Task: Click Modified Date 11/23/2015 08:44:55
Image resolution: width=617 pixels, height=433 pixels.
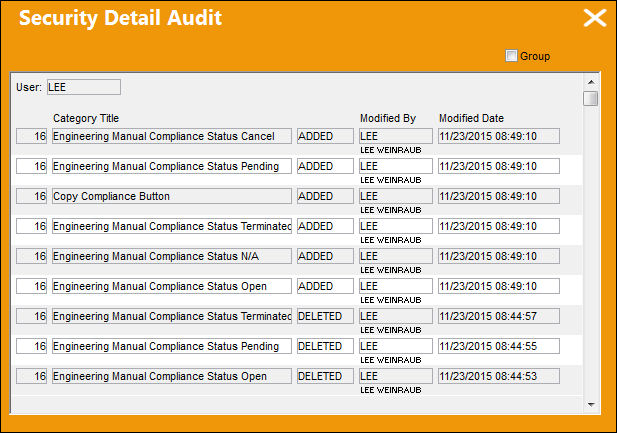Action: (499, 346)
